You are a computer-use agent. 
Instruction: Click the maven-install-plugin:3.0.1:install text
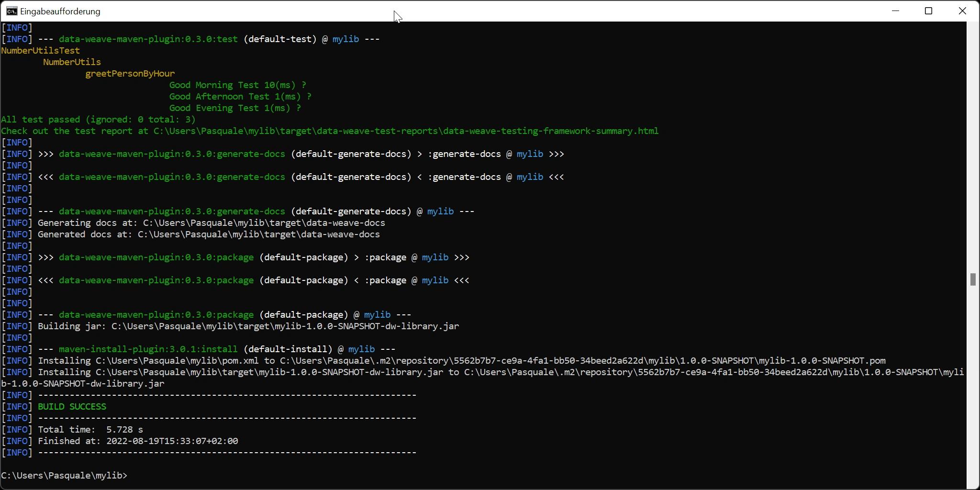coord(148,349)
